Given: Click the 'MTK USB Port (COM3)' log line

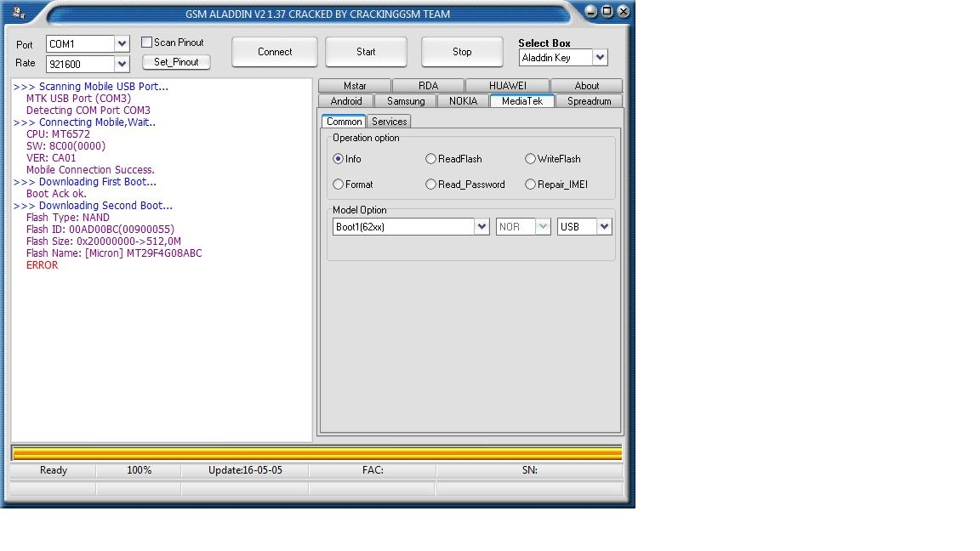Looking at the screenshot, I should [78, 98].
